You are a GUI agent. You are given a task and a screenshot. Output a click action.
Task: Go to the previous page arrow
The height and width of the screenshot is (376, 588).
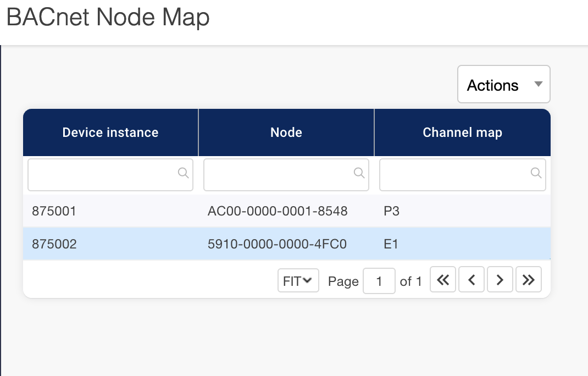[x=471, y=280]
